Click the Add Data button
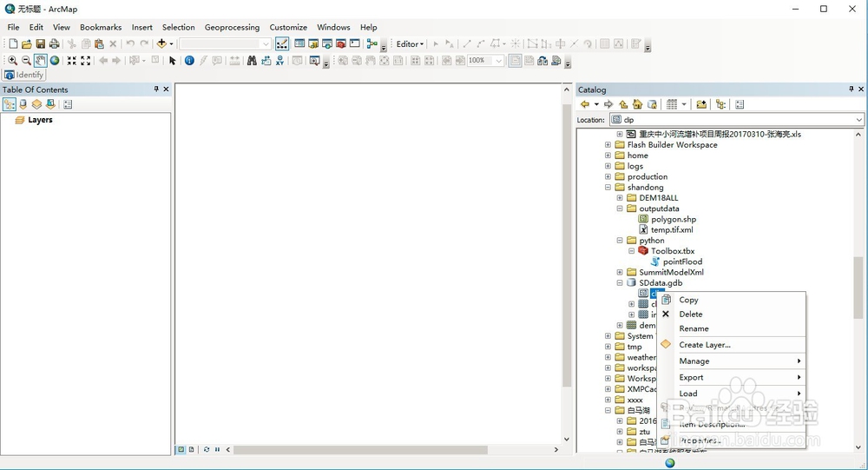Image resolution: width=868 pixels, height=470 pixels. (x=161, y=43)
